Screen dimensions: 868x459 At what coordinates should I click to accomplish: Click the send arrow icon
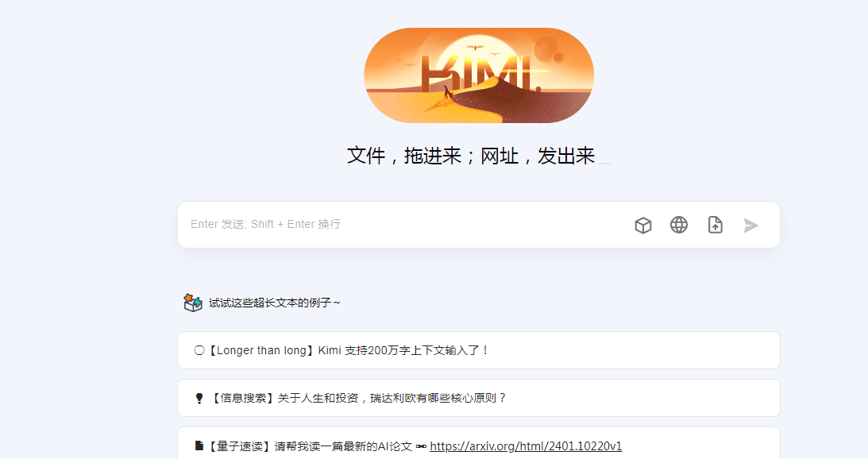point(750,226)
